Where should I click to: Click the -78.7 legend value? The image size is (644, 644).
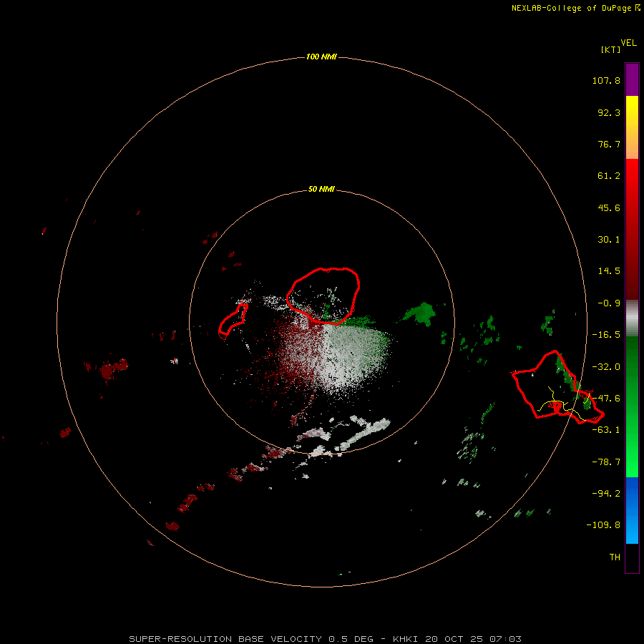click(x=606, y=462)
